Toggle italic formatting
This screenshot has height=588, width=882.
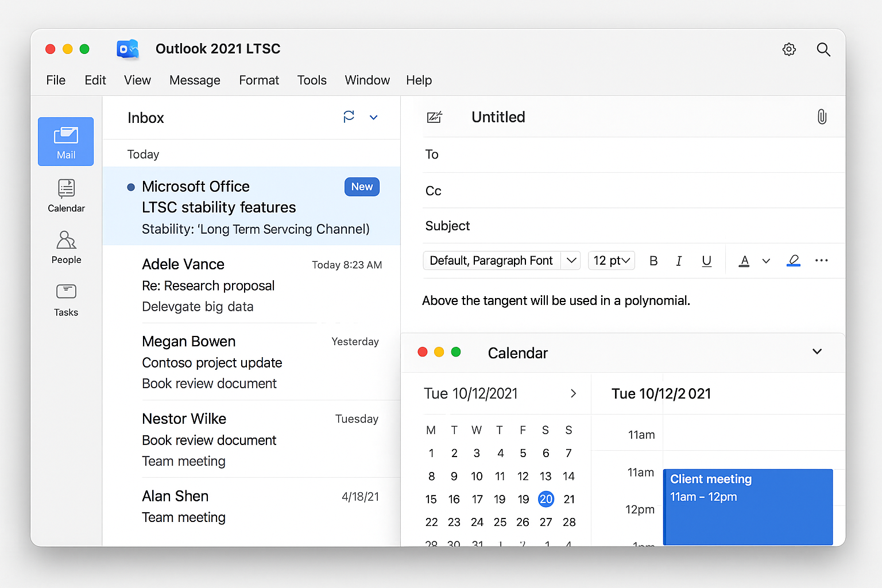[679, 261]
